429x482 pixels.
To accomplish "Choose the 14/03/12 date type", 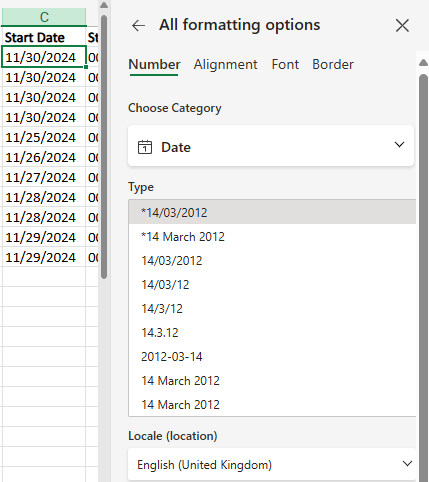I will (x=272, y=284).
